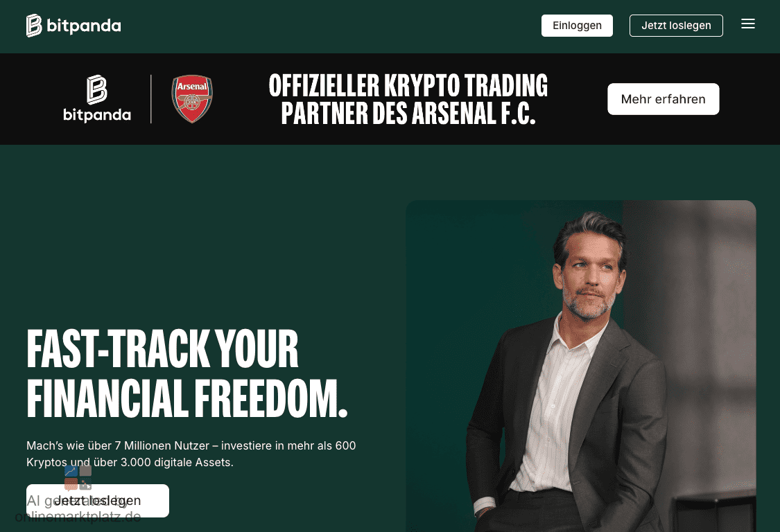Click the blue trend-arrow watermark tile
Viewport: 780px width, 532px height.
click(x=71, y=470)
